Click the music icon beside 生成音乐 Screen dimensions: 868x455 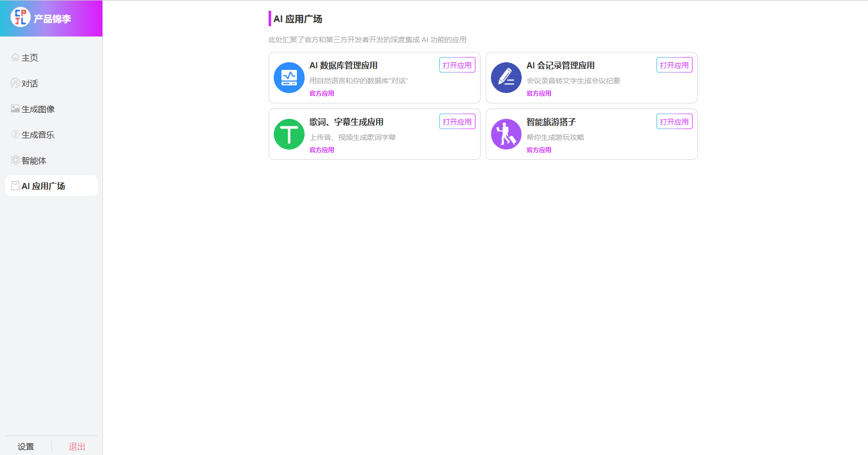(15, 134)
